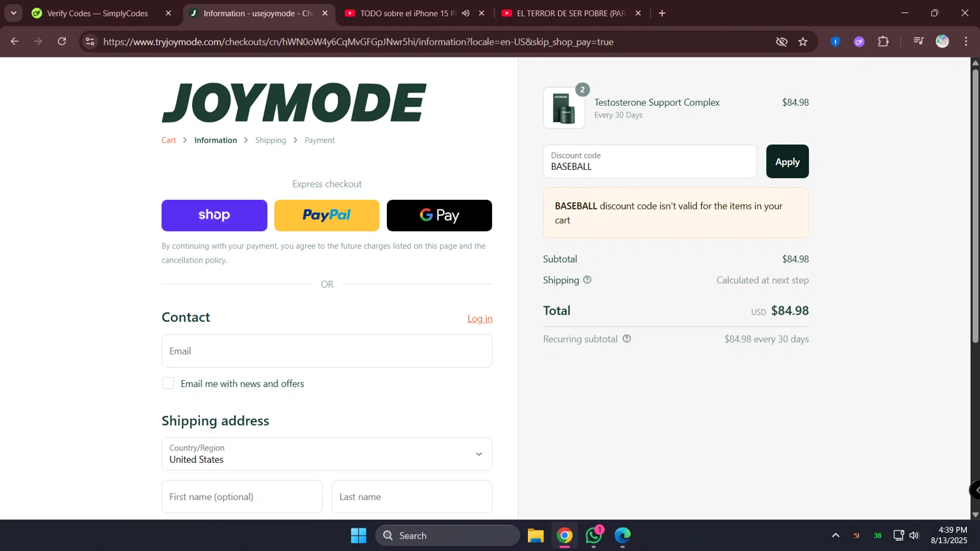The image size is (980, 551).
Task: Go back to Cart breadcrumb
Action: 169,140
